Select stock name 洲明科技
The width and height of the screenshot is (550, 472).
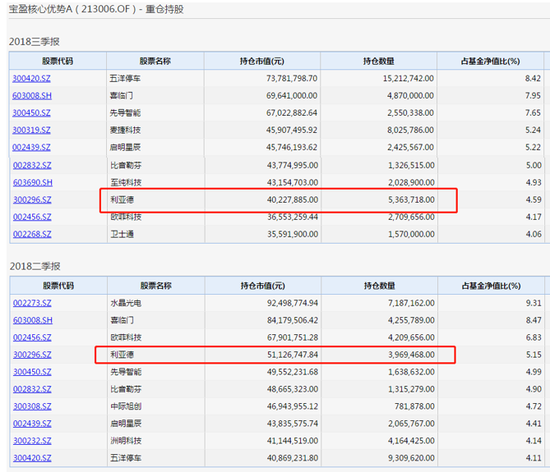click(126, 440)
